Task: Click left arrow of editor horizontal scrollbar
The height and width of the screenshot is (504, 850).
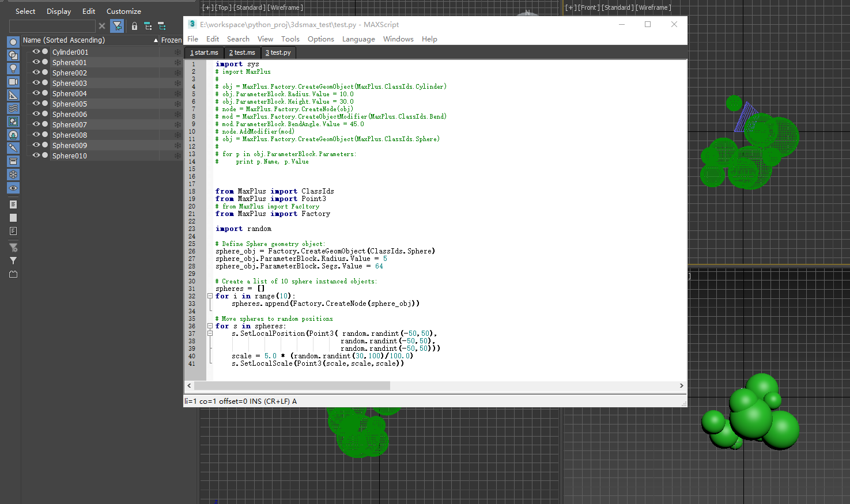Action: 189,386
